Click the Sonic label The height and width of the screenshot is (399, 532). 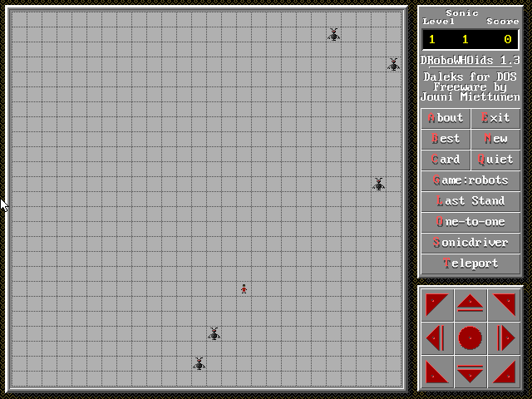coord(462,13)
